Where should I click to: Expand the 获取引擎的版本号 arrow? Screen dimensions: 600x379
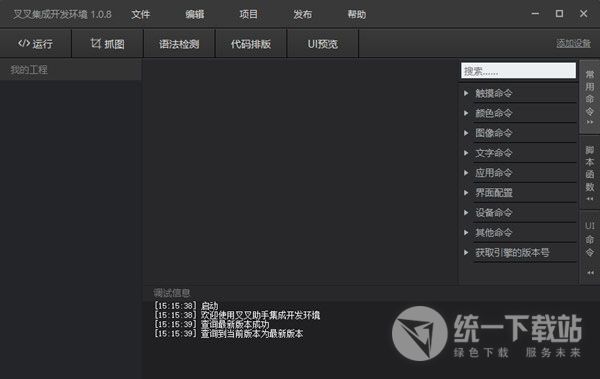466,252
